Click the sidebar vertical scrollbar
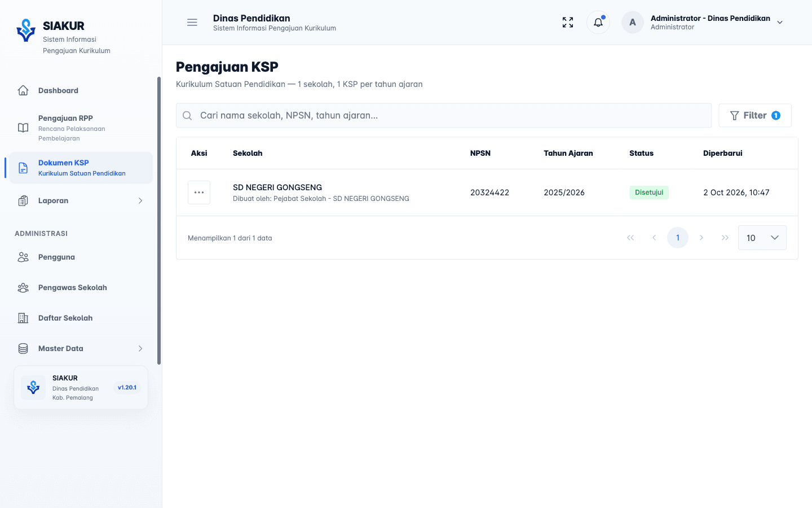812x508 pixels. coord(159,221)
